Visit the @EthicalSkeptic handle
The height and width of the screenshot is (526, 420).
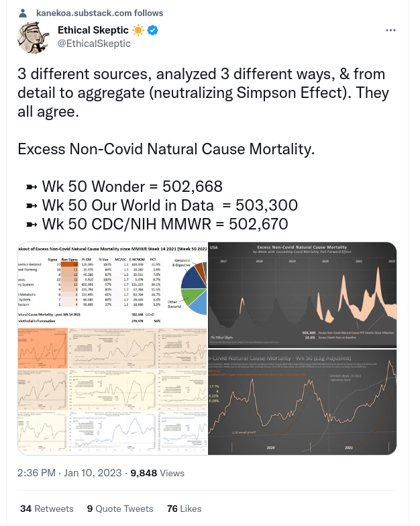[94, 44]
